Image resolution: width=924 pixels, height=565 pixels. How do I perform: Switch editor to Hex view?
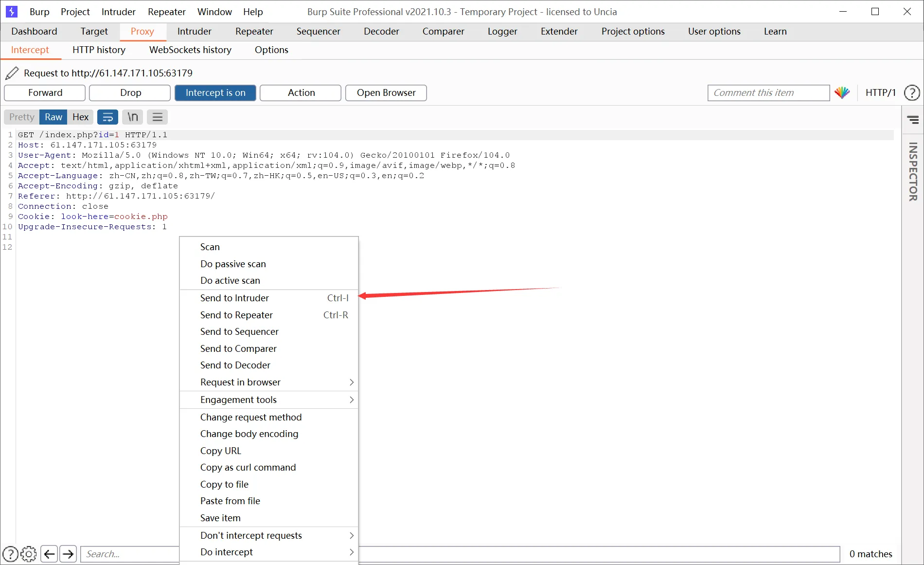pos(80,117)
